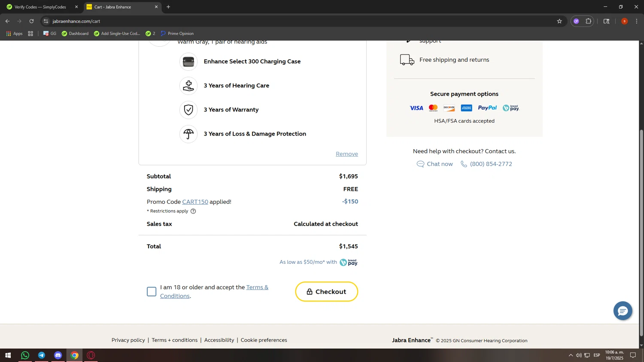Open Terms + conditions footer link
This screenshot has height=362, width=644.
pos(174,340)
